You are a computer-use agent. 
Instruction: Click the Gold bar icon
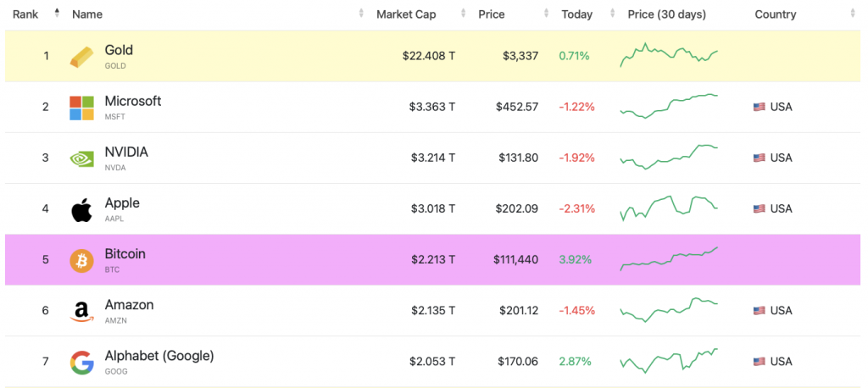(x=81, y=57)
